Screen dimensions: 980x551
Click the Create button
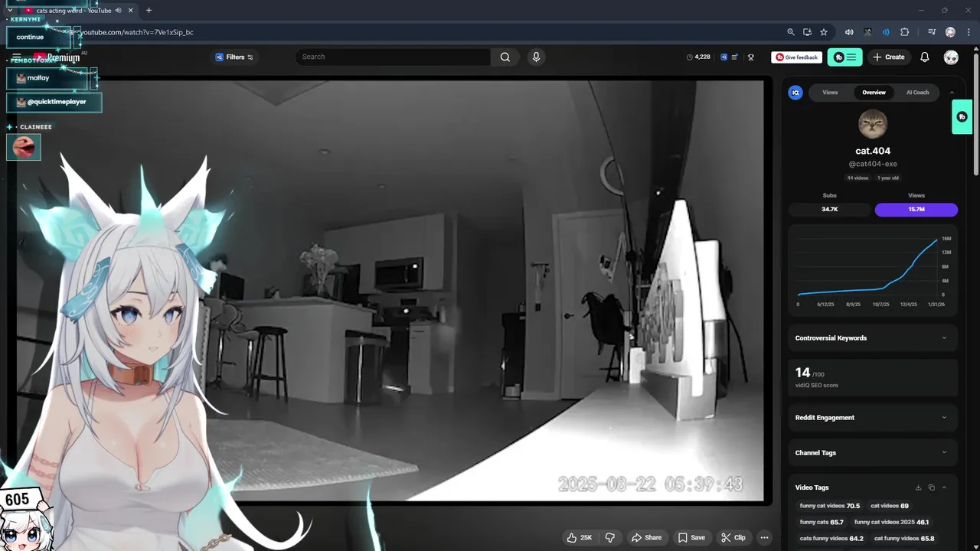(x=889, y=57)
